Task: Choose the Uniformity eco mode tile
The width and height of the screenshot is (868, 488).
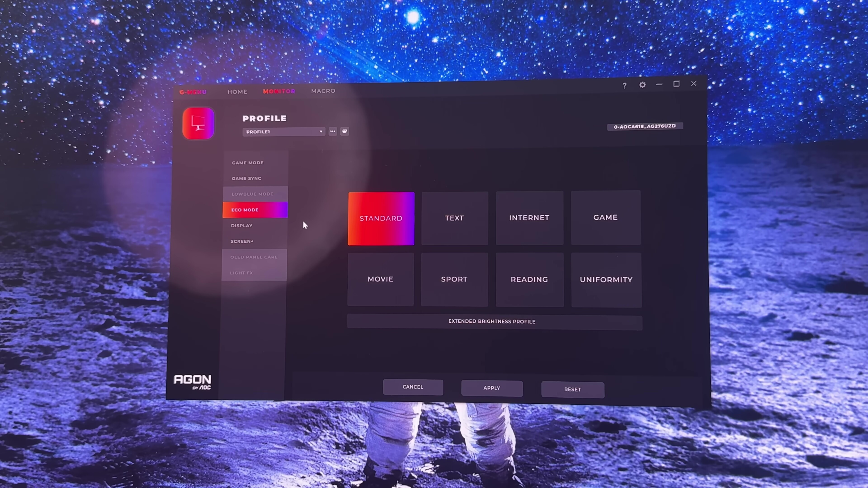Action: [606, 280]
